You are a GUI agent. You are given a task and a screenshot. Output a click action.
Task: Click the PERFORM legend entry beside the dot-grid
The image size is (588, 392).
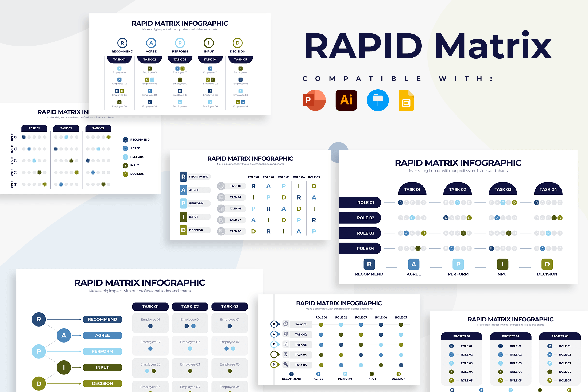pyautogui.click(x=134, y=157)
